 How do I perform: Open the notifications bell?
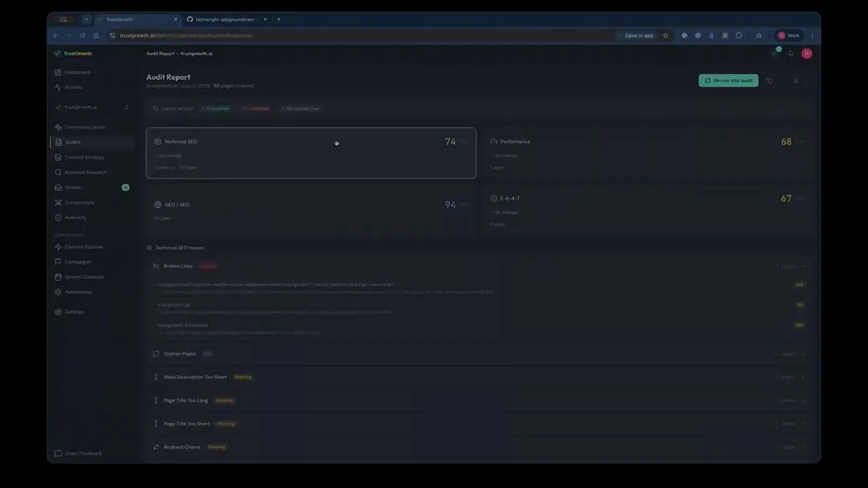pos(791,54)
